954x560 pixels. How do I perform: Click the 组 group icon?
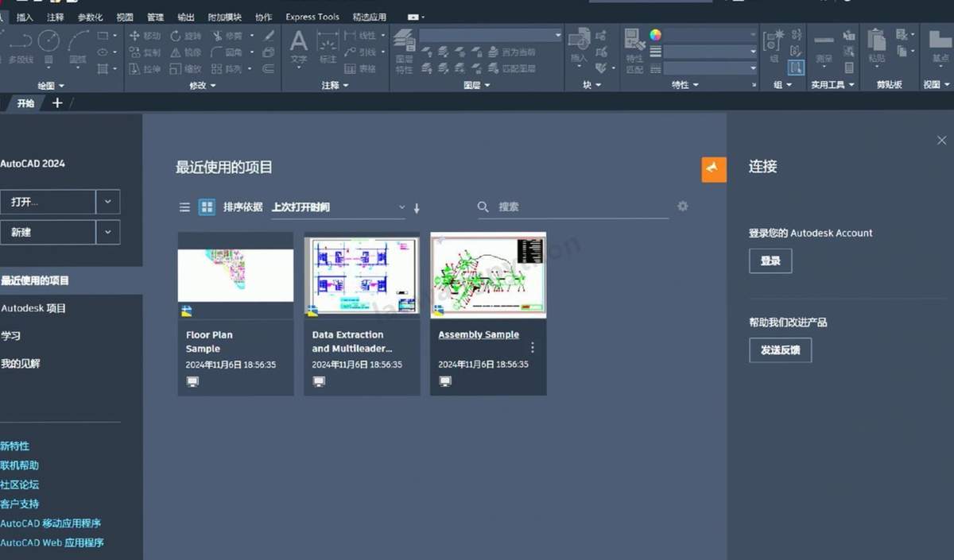[774, 46]
